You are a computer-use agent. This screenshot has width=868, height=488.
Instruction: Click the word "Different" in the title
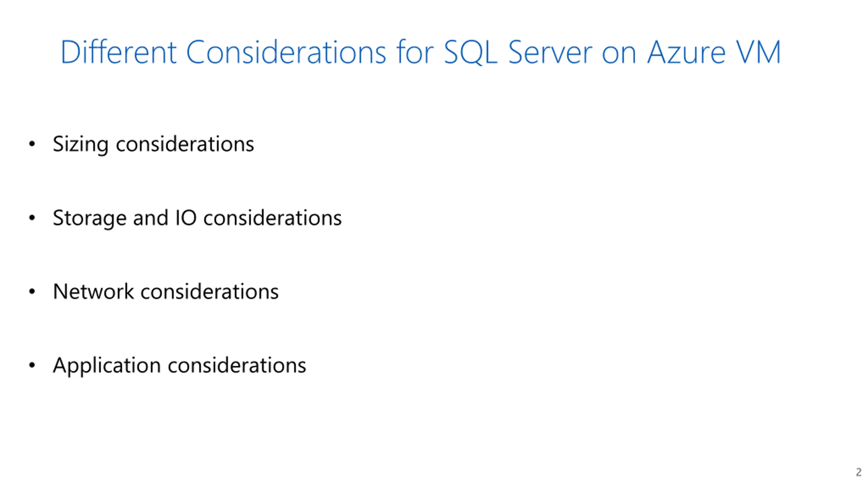(x=119, y=52)
